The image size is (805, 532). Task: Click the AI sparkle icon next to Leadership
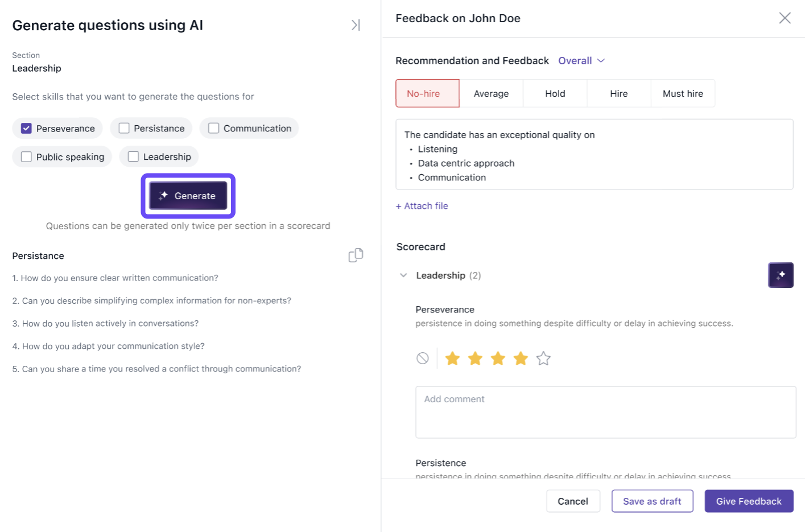point(781,275)
